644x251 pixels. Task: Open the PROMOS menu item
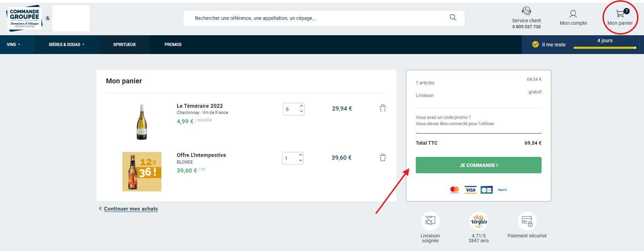(173, 45)
